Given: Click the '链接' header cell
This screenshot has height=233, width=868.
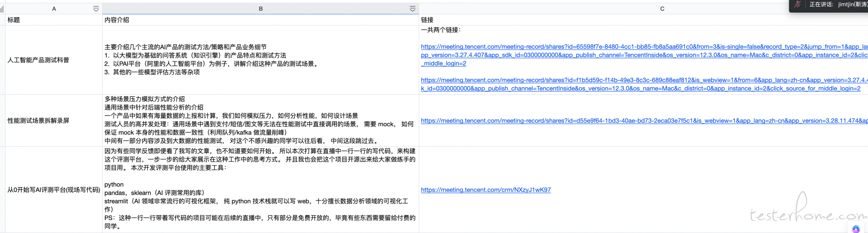Looking at the screenshot, I should tap(643, 20).
